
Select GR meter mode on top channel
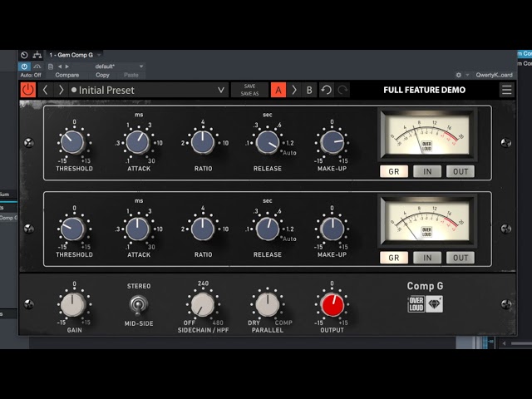[x=394, y=172]
